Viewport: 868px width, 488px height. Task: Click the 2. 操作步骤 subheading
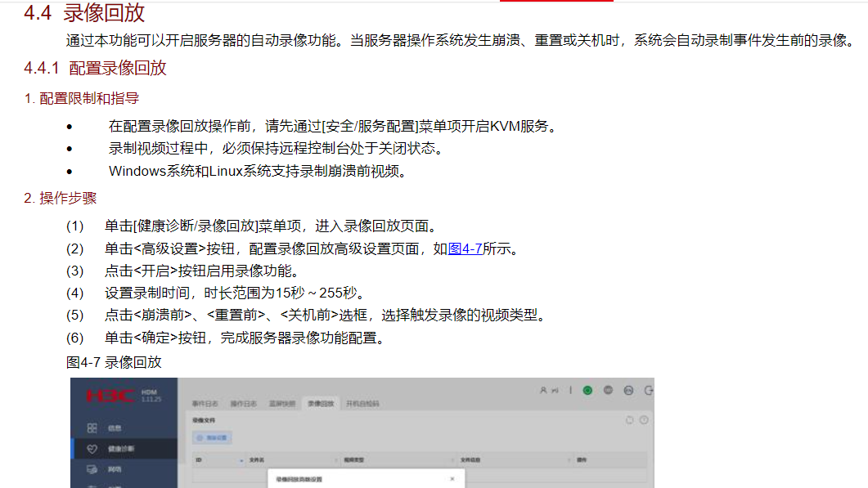click(x=61, y=198)
